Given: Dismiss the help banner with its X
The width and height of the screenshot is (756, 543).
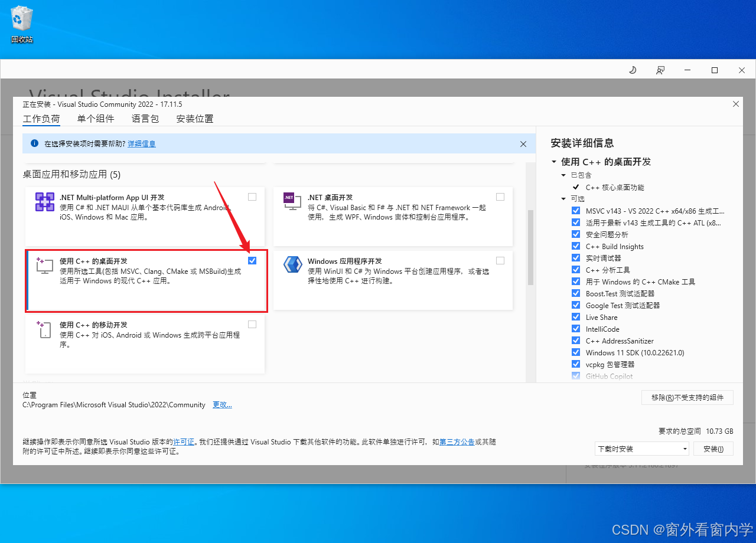Looking at the screenshot, I should (x=523, y=143).
